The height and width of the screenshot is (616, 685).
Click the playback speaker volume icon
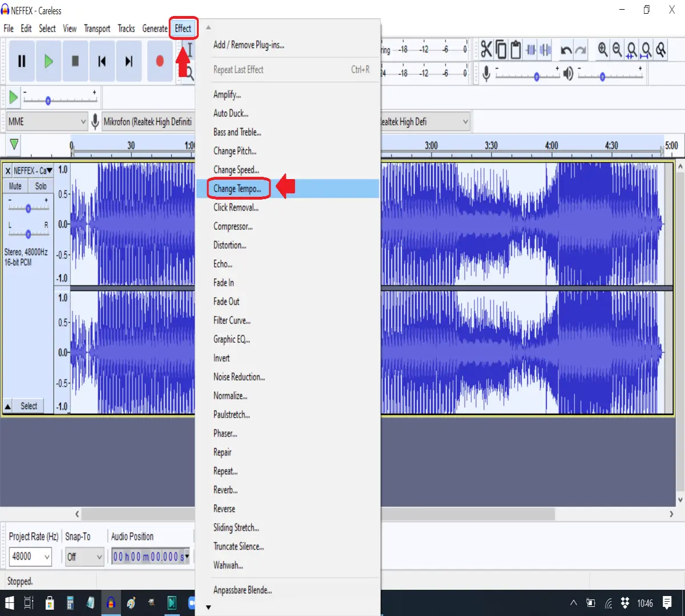pos(568,73)
